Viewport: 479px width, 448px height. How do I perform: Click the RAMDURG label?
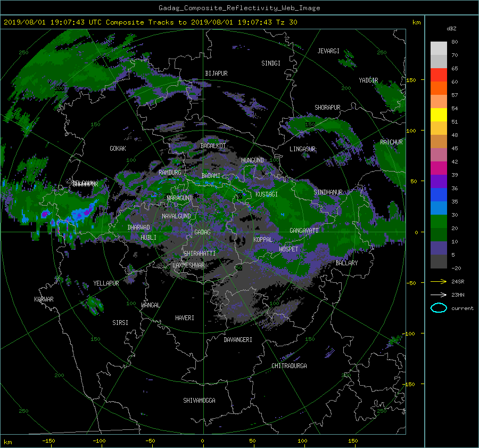170,173
